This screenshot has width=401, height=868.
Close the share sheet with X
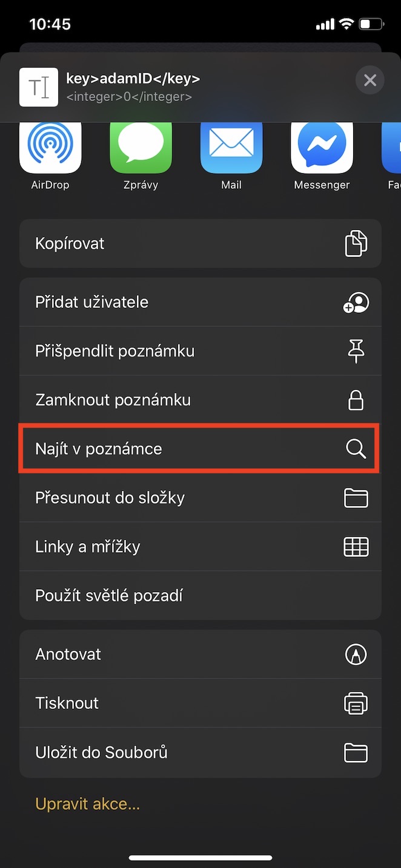pyautogui.click(x=370, y=81)
